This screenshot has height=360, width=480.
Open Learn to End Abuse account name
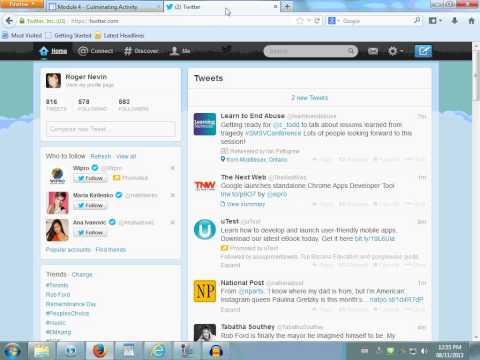(x=253, y=116)
